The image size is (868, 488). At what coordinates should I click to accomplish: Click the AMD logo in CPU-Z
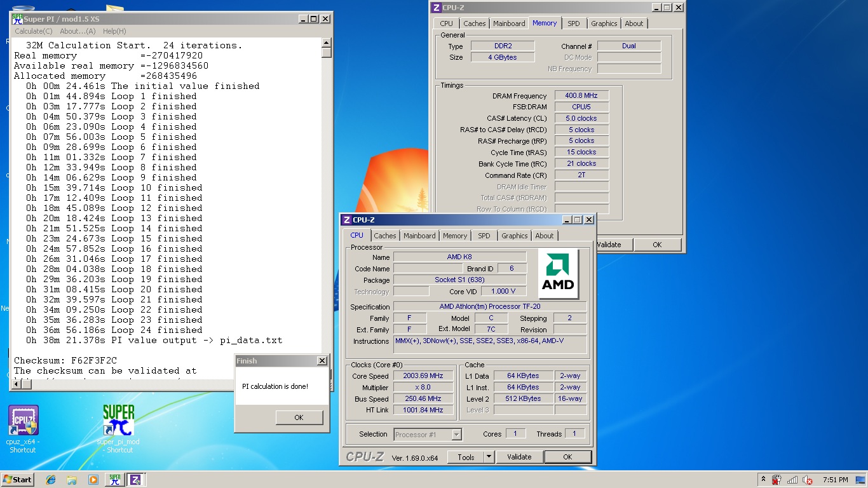[x=558, y=274]
